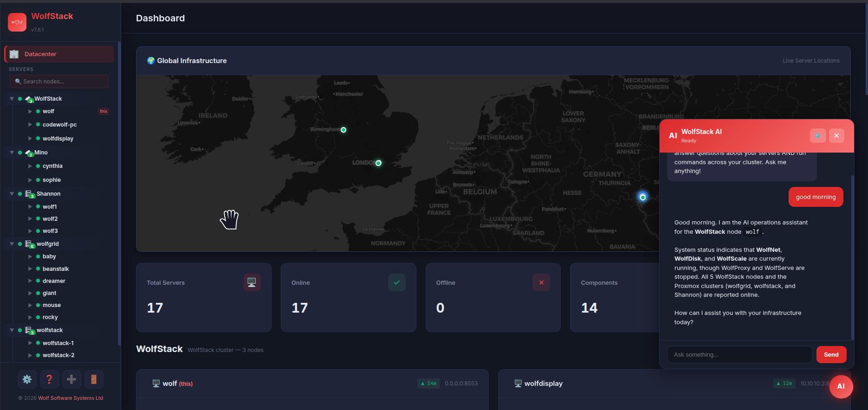
Task: Click the globe icon by Global Infrastructure
Action: click(151, 61)
